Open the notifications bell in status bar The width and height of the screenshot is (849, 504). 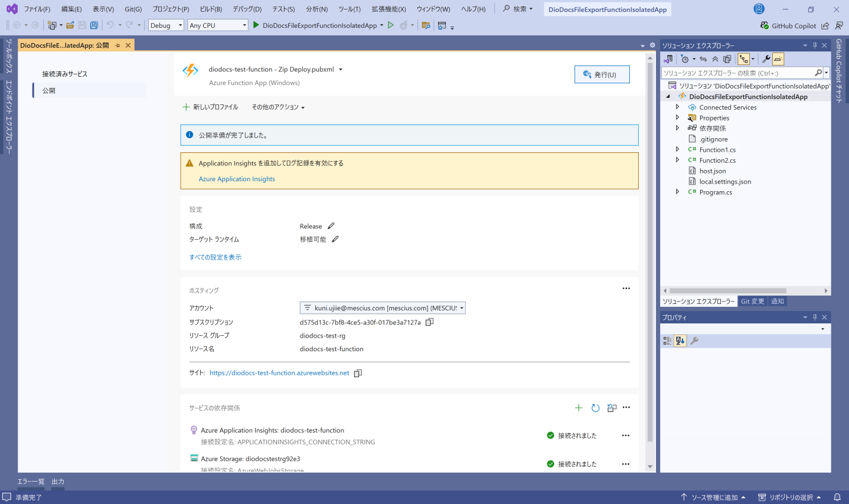point(837,498)
